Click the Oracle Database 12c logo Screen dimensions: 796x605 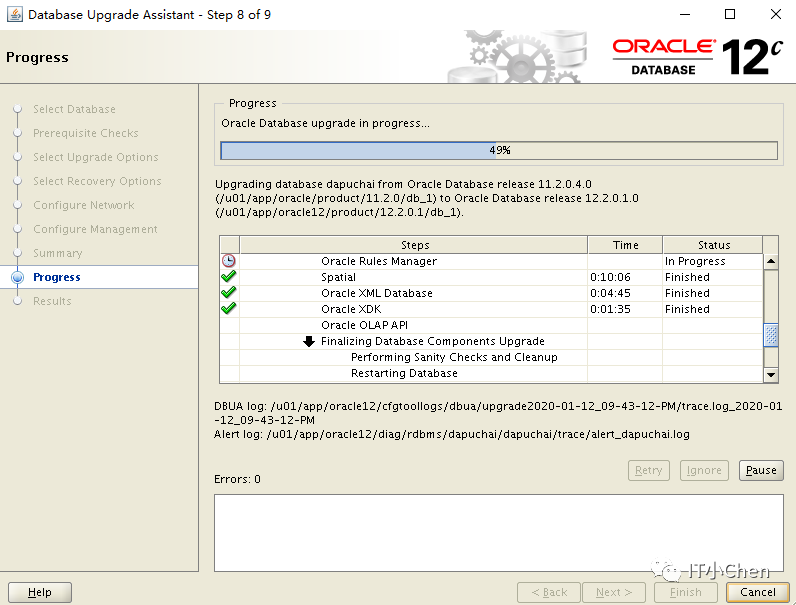coord(697,57)
